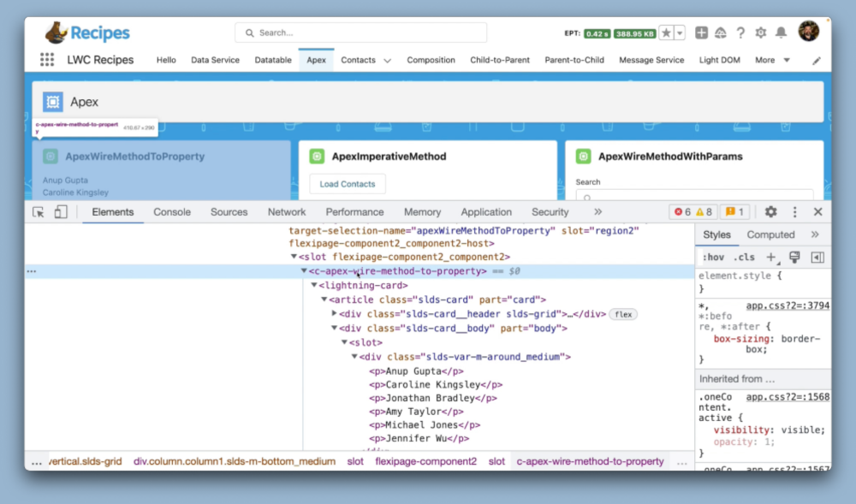Close the DevTools panel
Screen dimensions: 856x504
click(817, 211)
